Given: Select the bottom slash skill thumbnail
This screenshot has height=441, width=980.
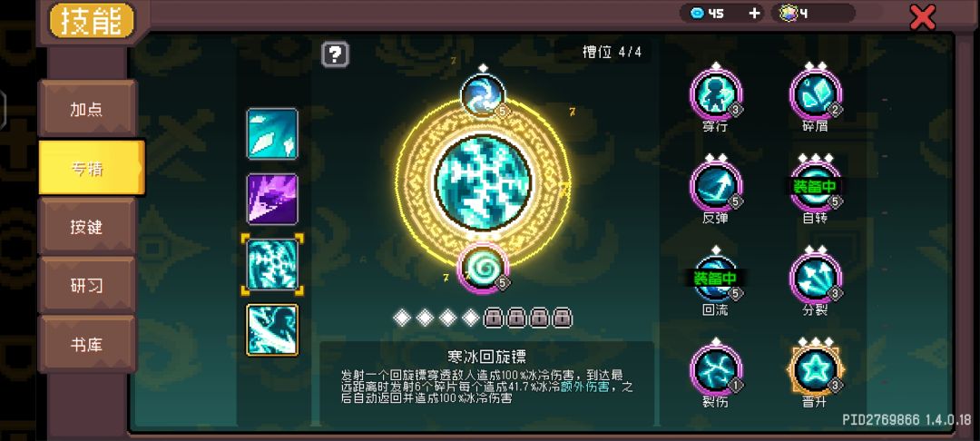Looking at the screenshot, I should coord(272,329).
